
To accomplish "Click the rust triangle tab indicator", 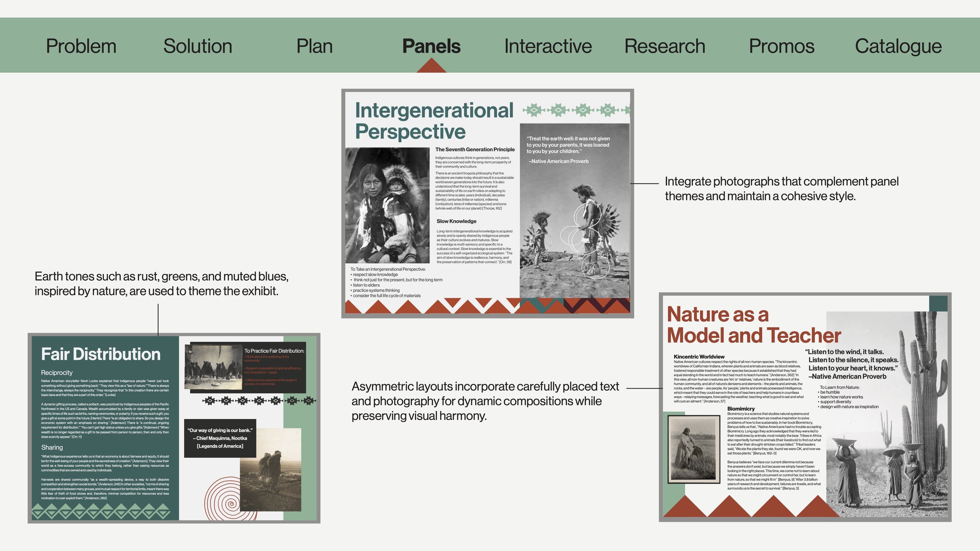I will [431, 66].
